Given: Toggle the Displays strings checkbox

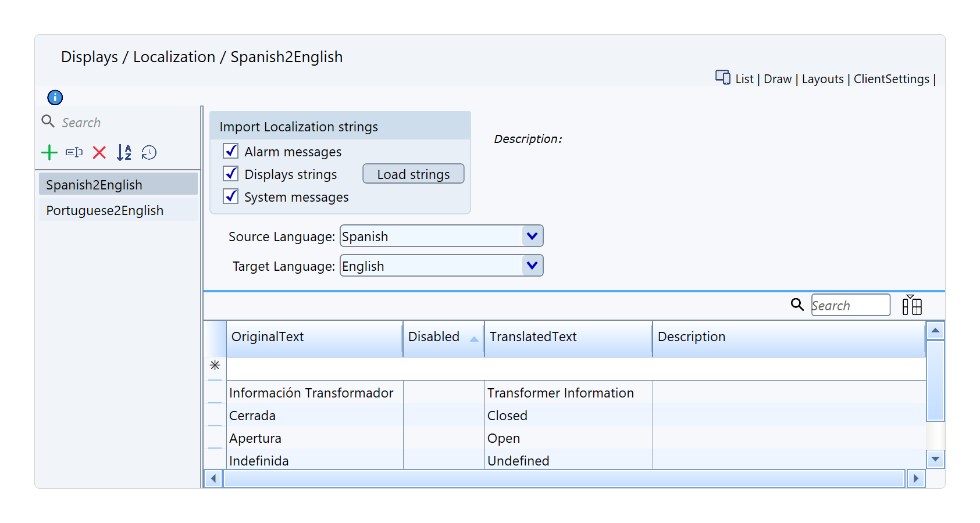Looking at the screenshot, I should [x=231, y=174].
